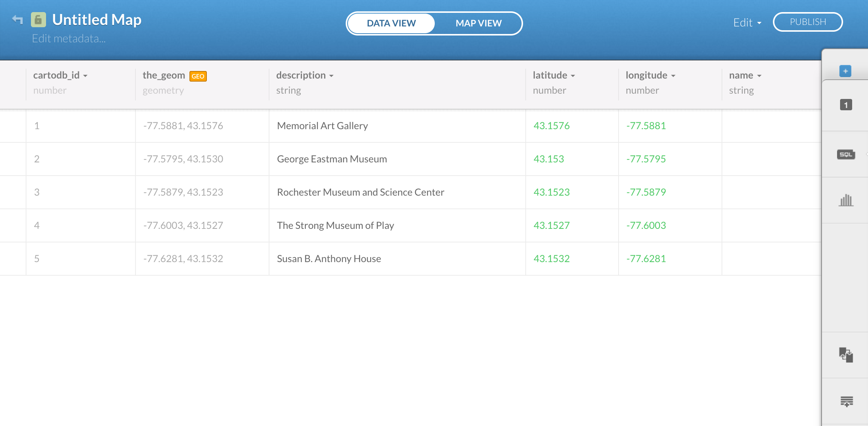
Task: Switch to DATA VIEW
Action: (391, 23)
